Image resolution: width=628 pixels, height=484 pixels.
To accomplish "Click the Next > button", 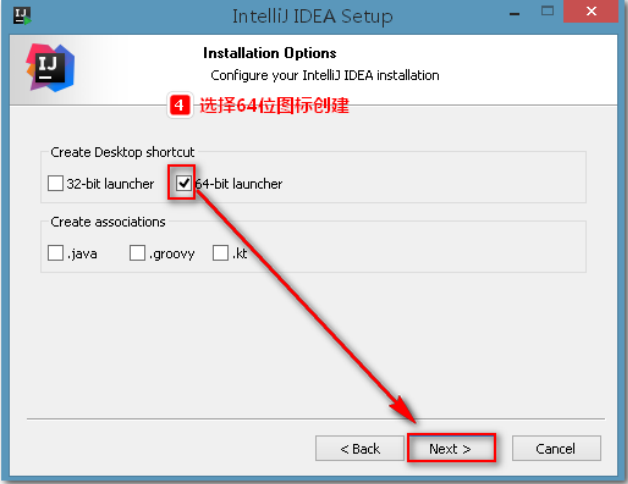I will point(451,448).
